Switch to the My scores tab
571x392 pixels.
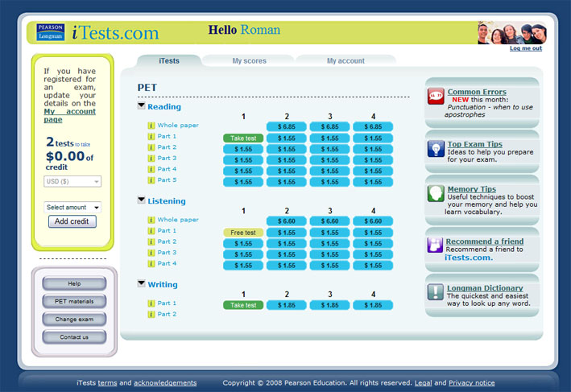[x=249, y=61]
